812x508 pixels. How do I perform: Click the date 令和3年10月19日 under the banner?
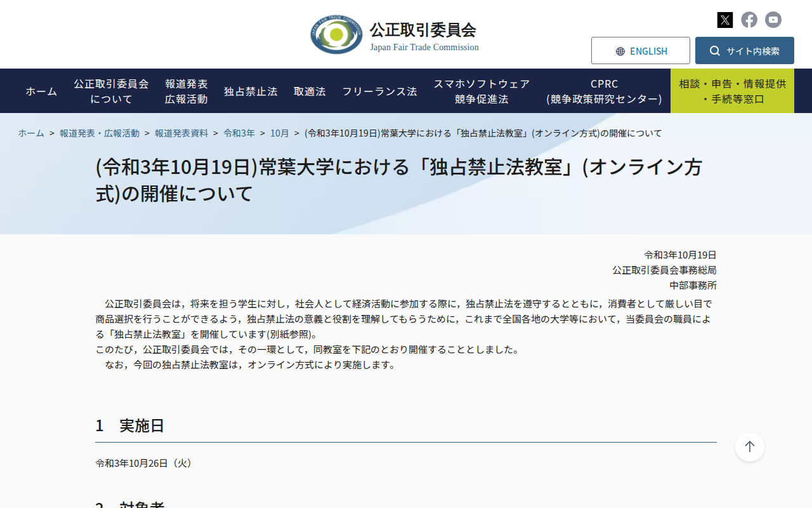(681, 255)
